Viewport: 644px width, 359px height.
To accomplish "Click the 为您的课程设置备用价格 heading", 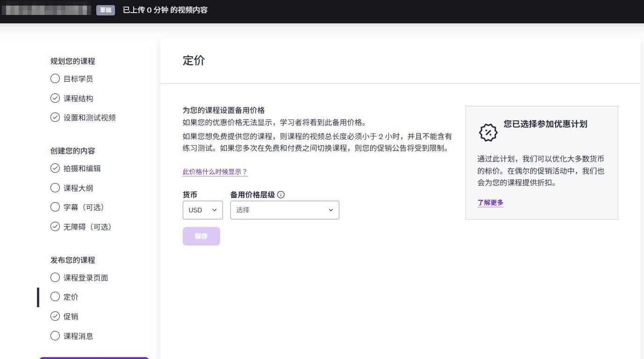I will tap(223, 111).
